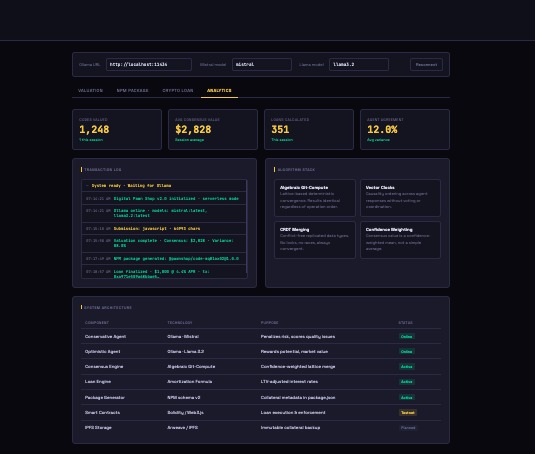Click the Algebraic Git-Compute card

click(x=315, y=198)
